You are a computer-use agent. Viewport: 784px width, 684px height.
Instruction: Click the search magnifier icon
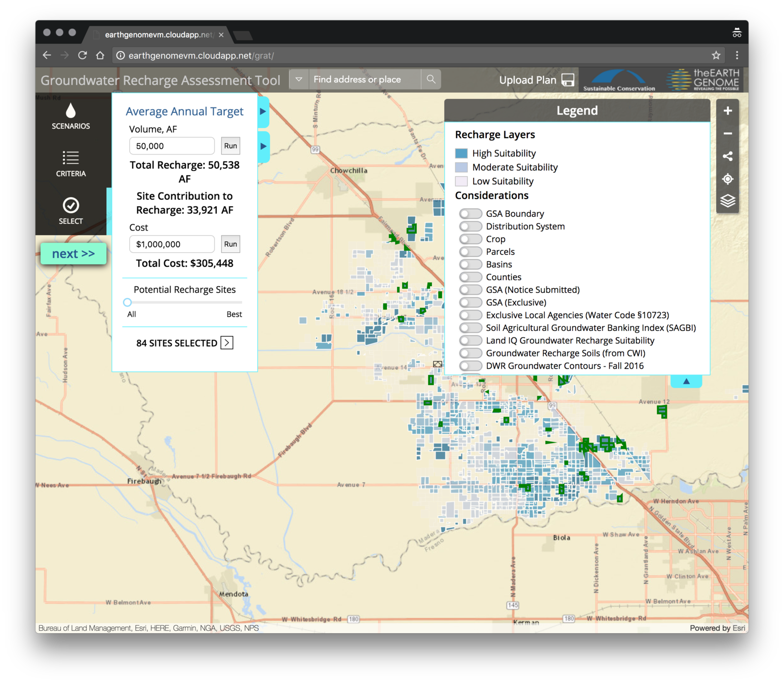[x=431, y=80]
